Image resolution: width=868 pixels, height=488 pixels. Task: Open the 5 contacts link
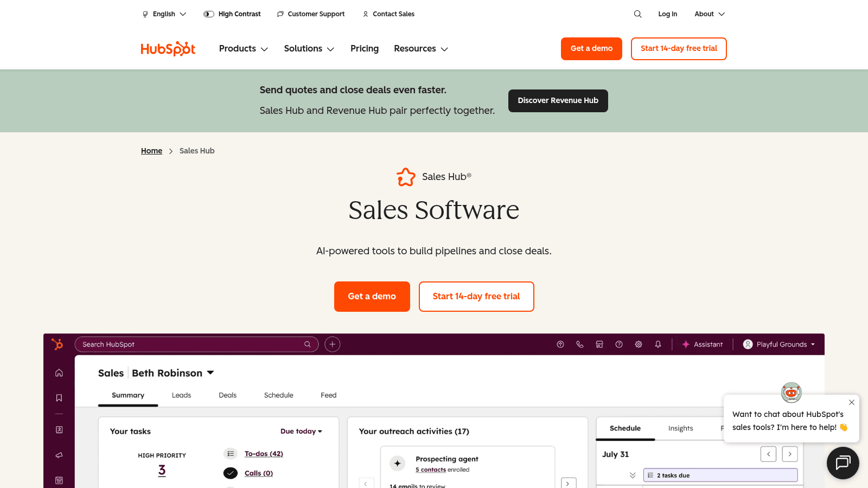point(431,470)
